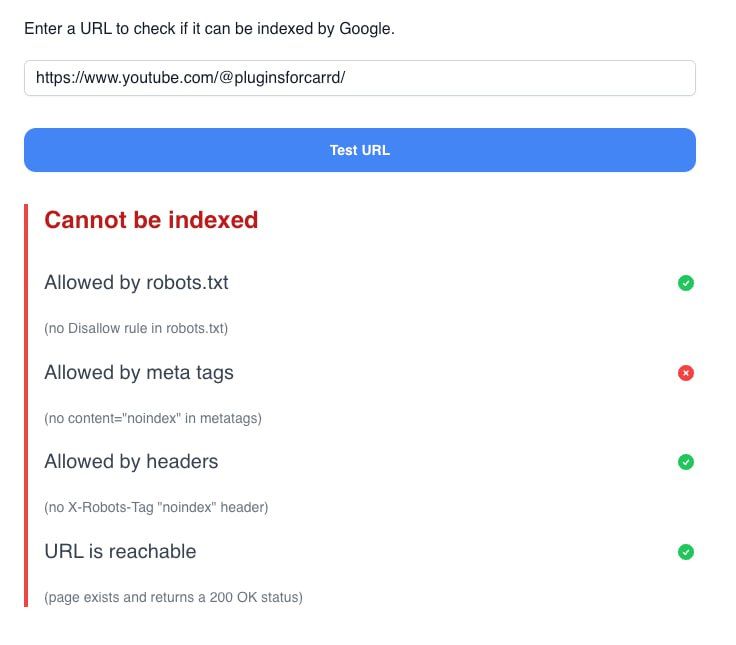736x645 pixels.
Task: Click the empty right end of URL field
Action: point(600,78)
